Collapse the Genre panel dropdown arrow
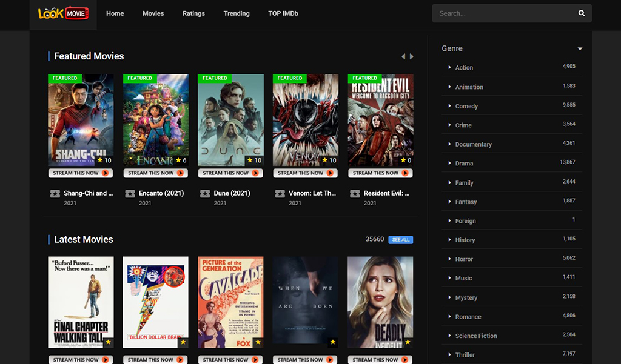 click(580, 48)
